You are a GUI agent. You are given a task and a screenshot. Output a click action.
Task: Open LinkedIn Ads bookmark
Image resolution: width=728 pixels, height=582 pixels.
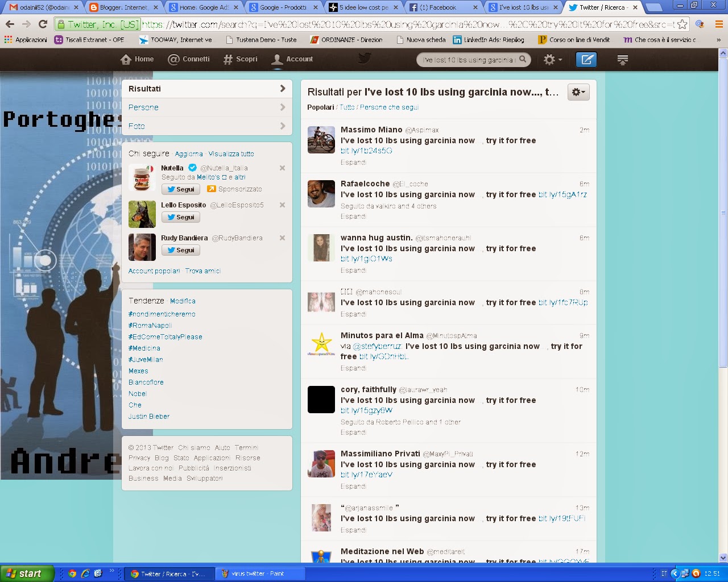[x=489, y=40]
